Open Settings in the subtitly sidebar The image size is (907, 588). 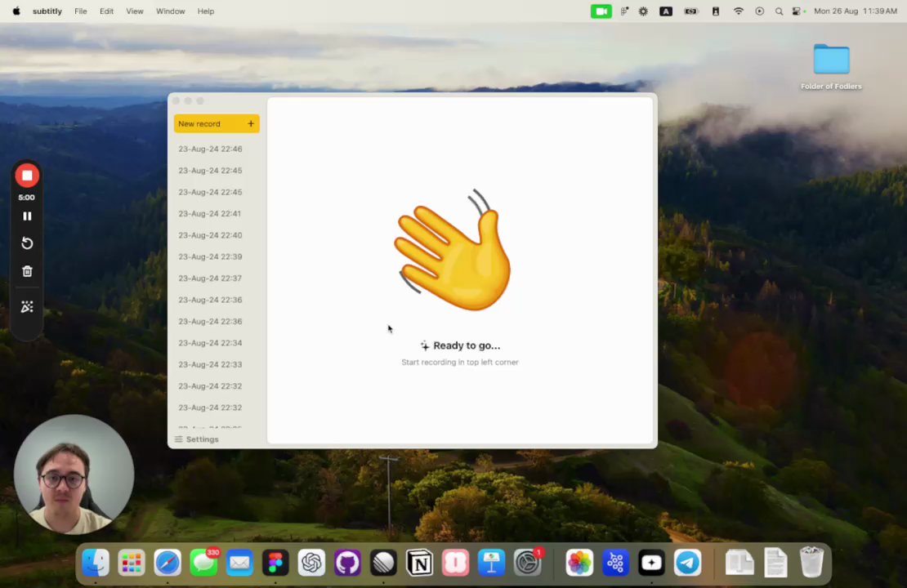pos(197,439)
